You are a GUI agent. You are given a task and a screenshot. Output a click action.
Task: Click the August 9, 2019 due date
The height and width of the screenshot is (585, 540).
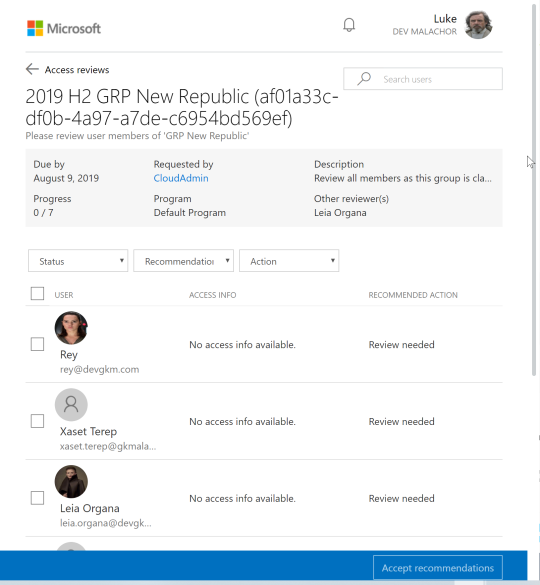point(66,178)
